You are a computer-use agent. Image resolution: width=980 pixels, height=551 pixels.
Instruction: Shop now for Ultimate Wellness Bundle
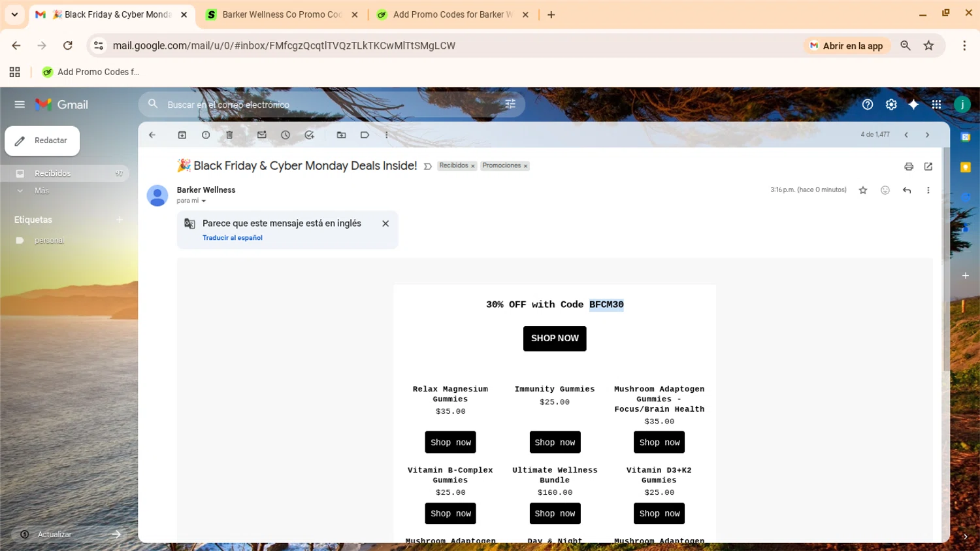click(x=555, y=514)
